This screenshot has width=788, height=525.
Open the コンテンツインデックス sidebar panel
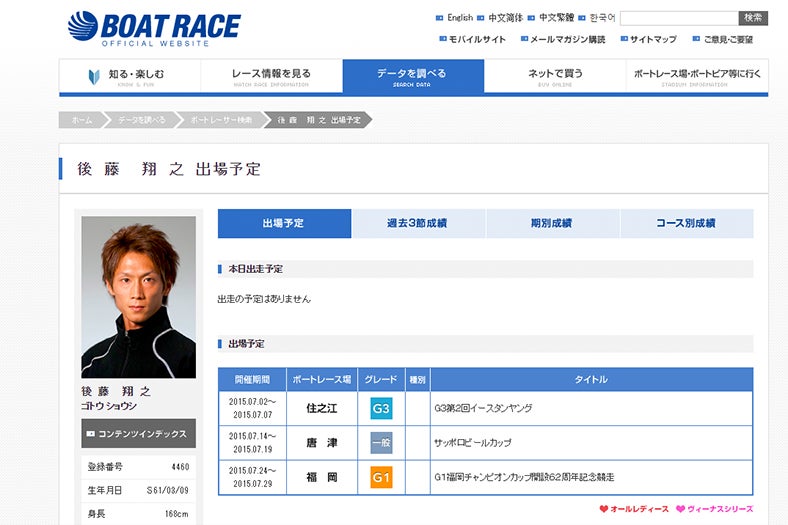[138, 433]
